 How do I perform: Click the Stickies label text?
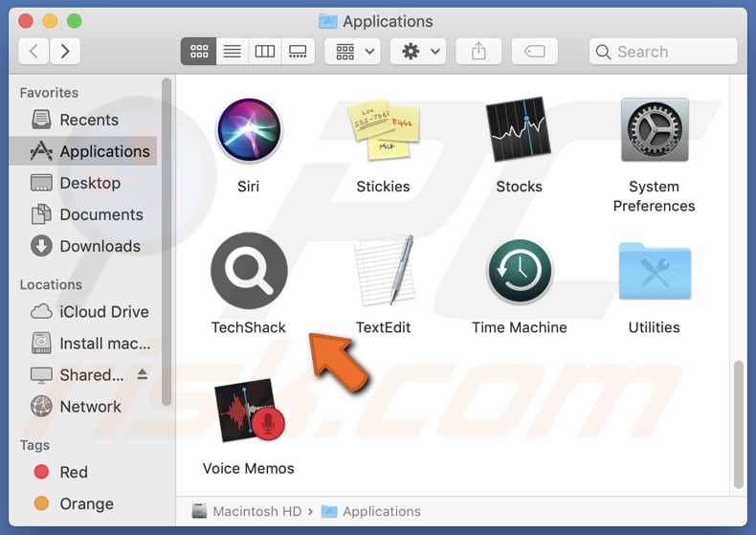pyautogui.click(x=384, y=187)
